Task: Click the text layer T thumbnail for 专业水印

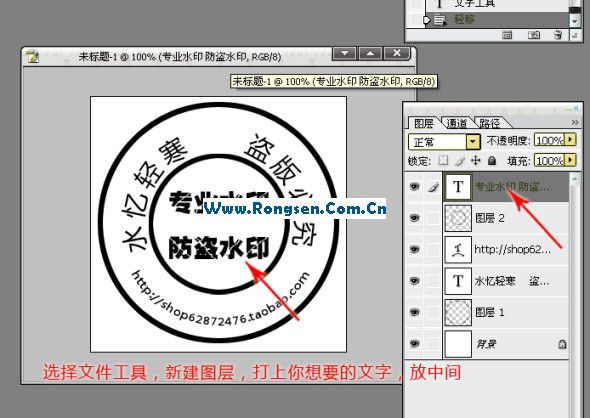Action: tap(458, 187)
